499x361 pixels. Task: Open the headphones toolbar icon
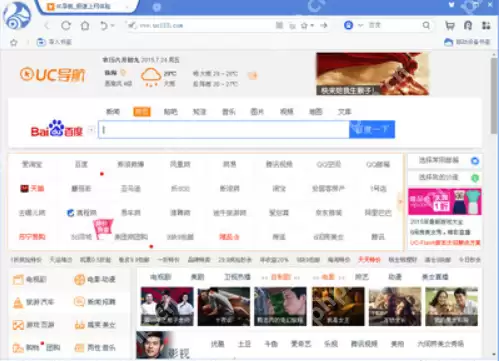pos(468,25)
